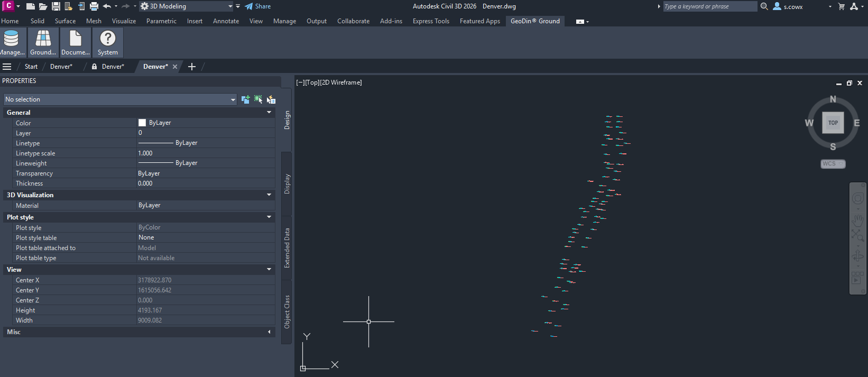Select the Display vertical palette tab
Viewport: 868px width, 377px height.
[x=287, y=184]
